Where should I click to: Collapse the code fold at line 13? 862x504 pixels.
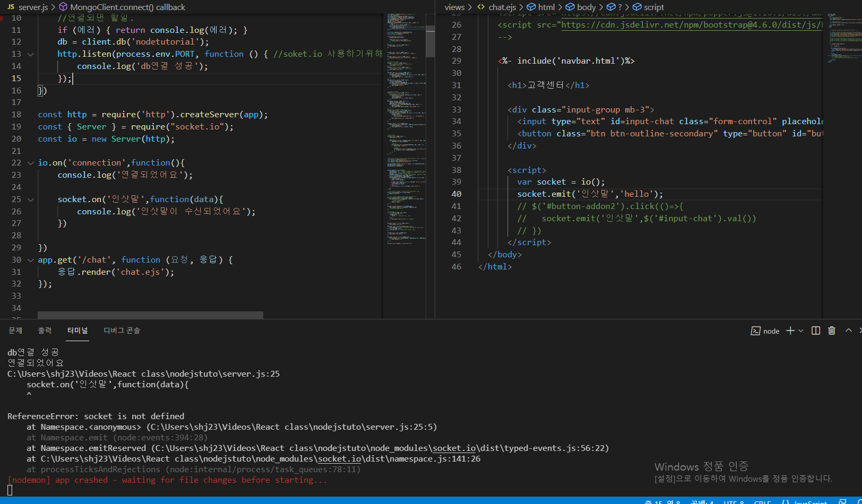point(31,54)
